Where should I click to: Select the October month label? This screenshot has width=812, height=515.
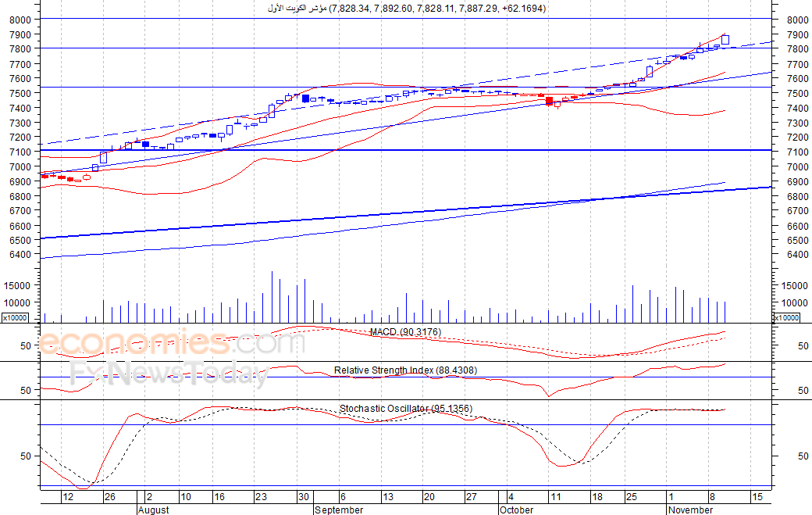516,510
